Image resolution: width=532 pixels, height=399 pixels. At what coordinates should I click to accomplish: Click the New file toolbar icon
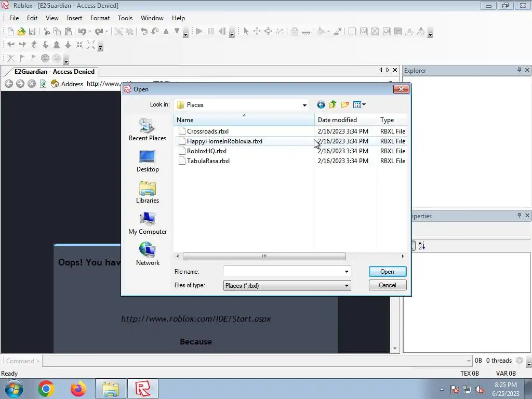click(10, 32)
